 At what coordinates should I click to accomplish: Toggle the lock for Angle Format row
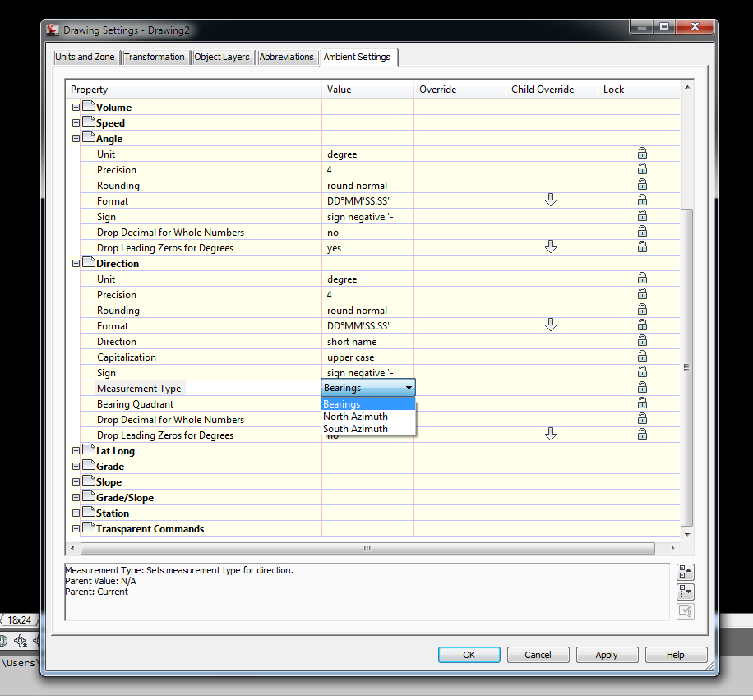(x=642, y=200)
